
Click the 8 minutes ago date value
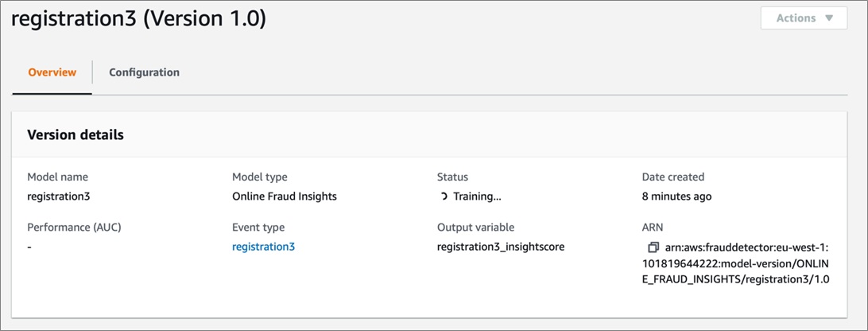(x=677, y=197)
